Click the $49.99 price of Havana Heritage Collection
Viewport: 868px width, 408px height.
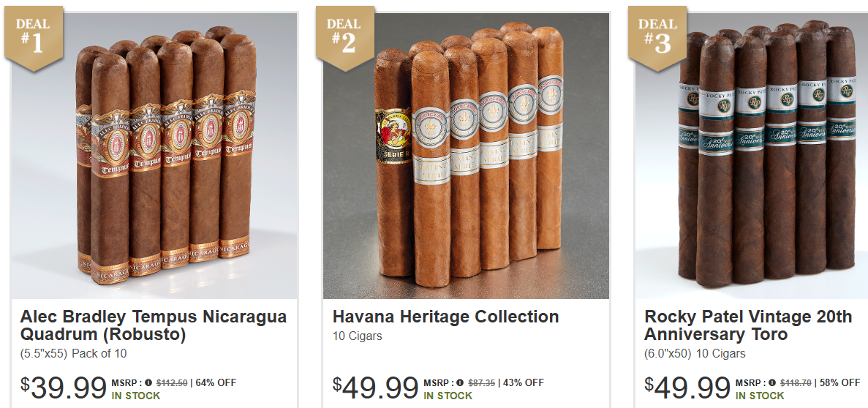(x=375, y=388)
